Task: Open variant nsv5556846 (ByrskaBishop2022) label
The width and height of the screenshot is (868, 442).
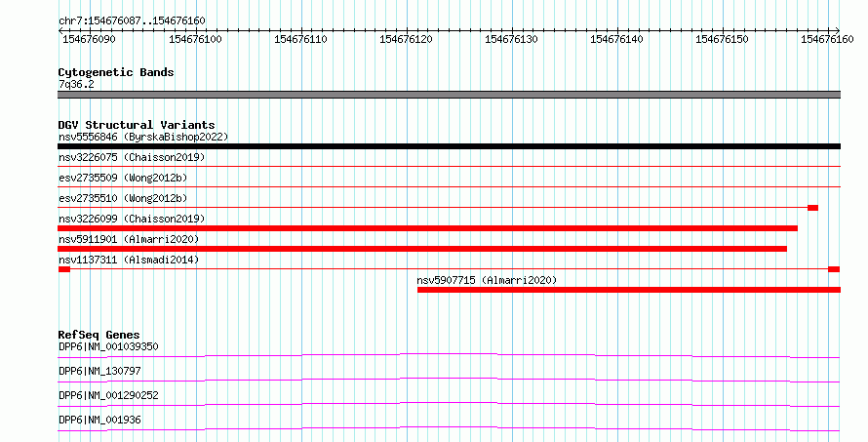Action: click(x=143, y=137)
